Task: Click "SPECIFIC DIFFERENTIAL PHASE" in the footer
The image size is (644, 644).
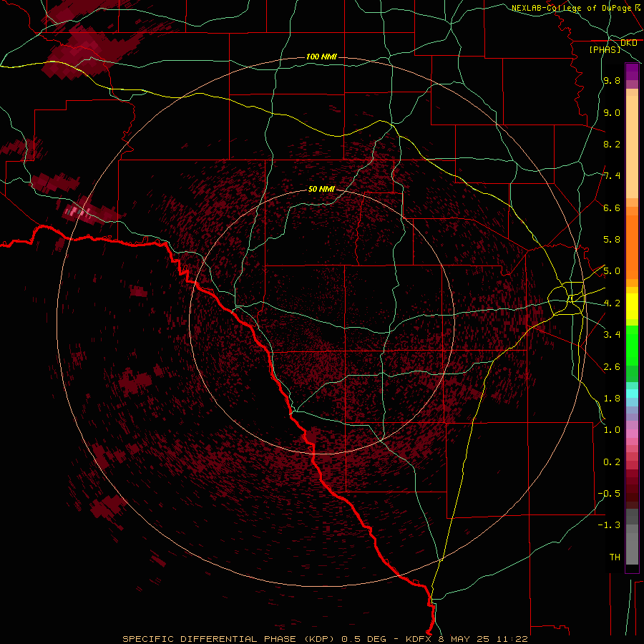Action: [209, 639]
